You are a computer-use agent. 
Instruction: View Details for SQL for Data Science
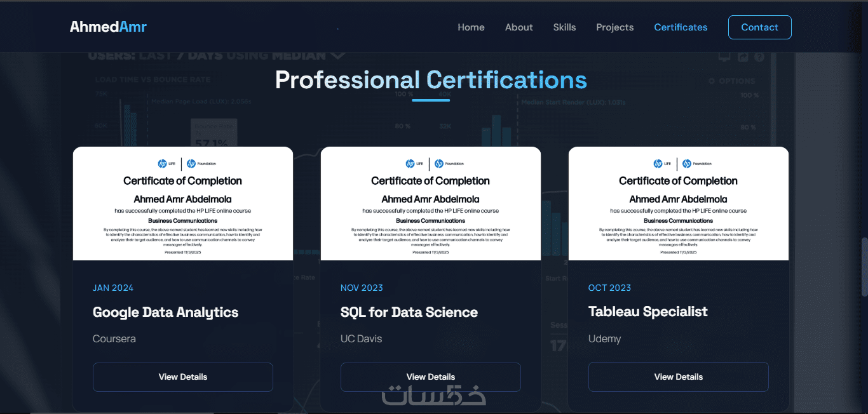(x=431, y=377)
